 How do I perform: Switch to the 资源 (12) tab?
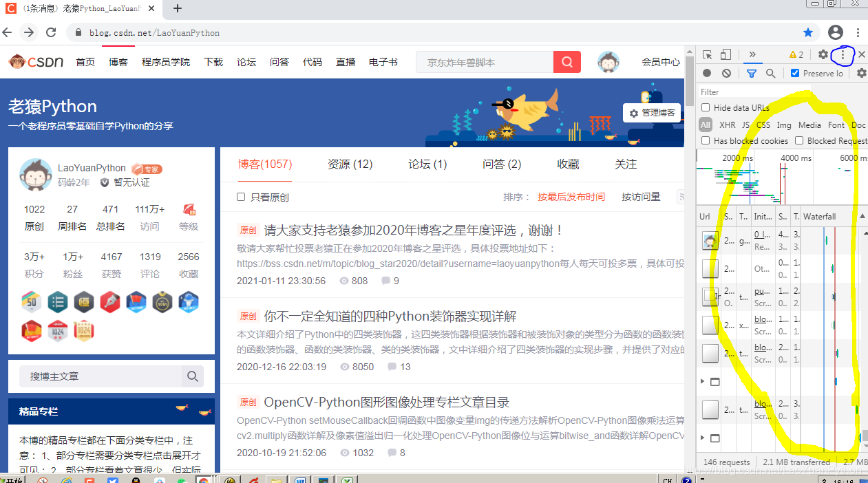tap(350, 164)
